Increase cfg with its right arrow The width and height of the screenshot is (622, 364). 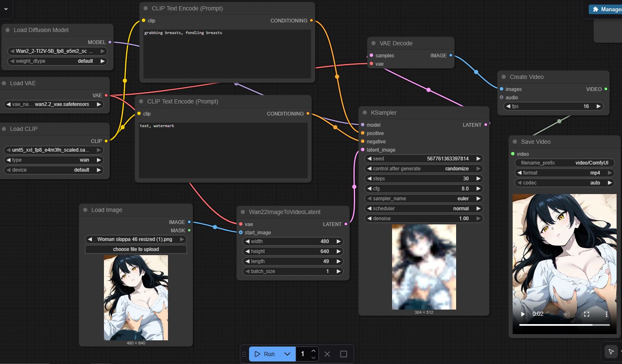(478, 189)
